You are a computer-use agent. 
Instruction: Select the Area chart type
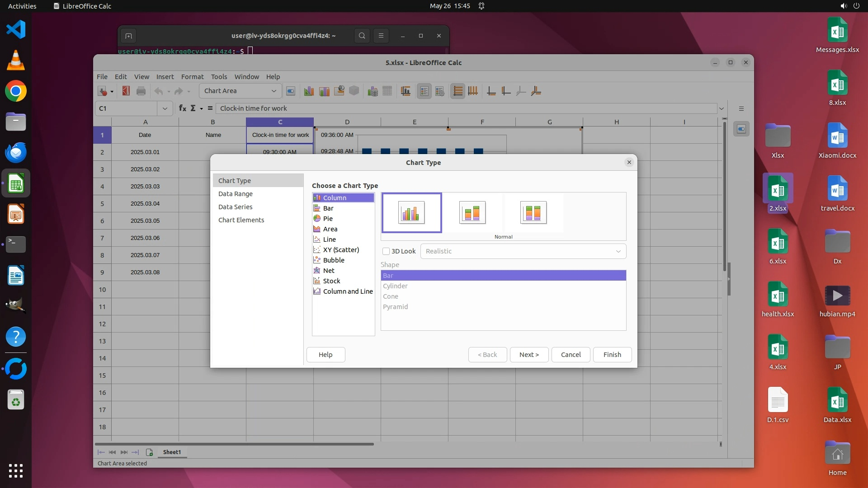(330, 229)
